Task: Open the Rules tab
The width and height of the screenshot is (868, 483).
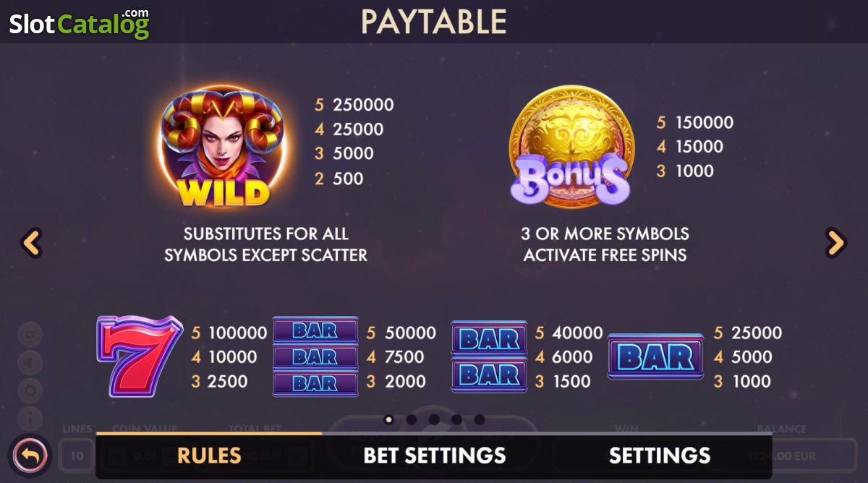Action: (x=209, y=456)
